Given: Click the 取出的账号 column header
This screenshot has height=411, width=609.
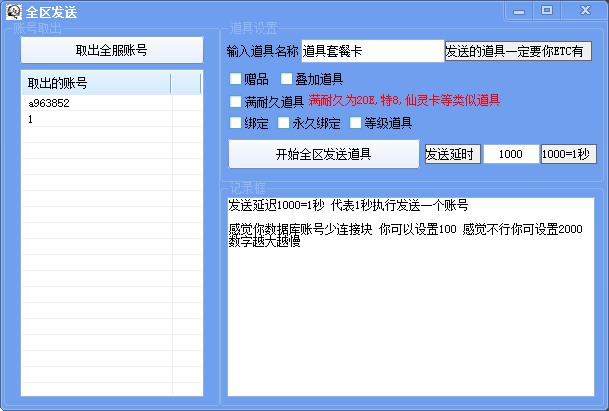Looking at the screenshot, I should (97, 83).
